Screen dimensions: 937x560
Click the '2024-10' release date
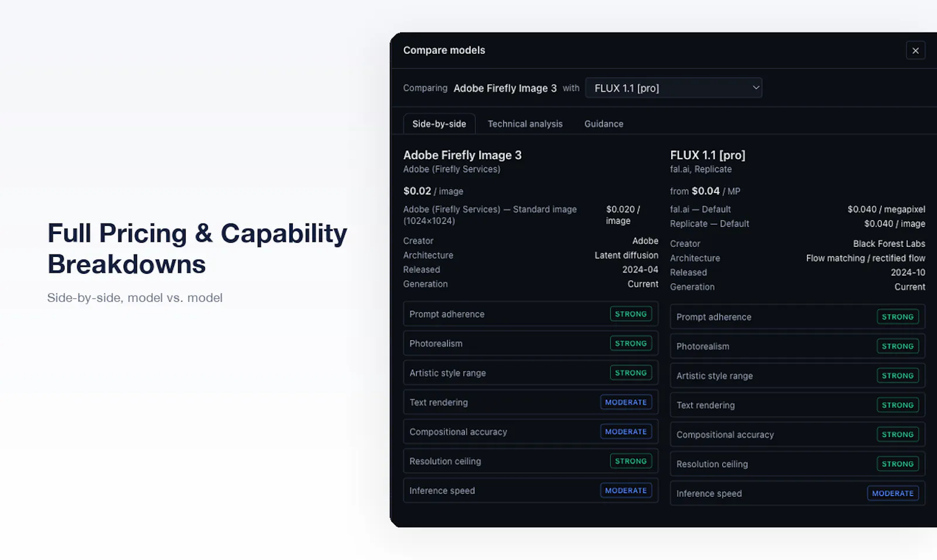tap(908, 273)
